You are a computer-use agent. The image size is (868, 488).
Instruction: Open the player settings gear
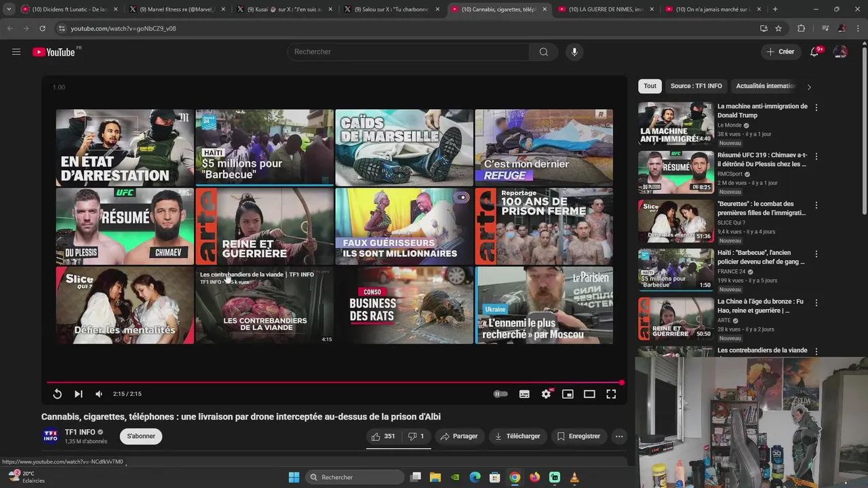[x=546, y=394]
